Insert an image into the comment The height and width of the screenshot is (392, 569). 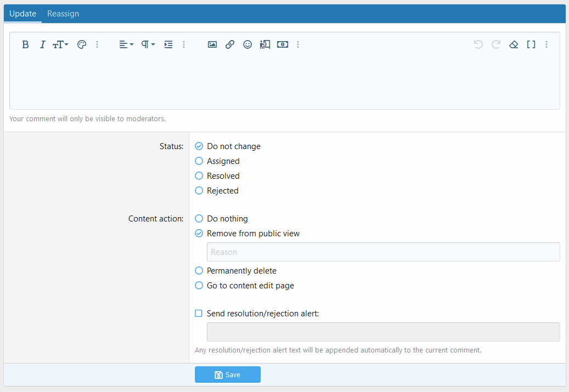click(x=212, y=44)
